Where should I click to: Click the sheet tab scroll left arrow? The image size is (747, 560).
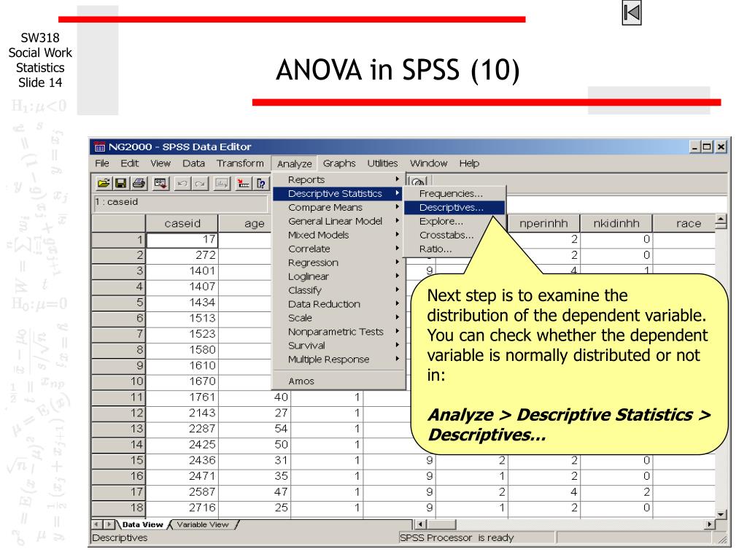[97, 524]
